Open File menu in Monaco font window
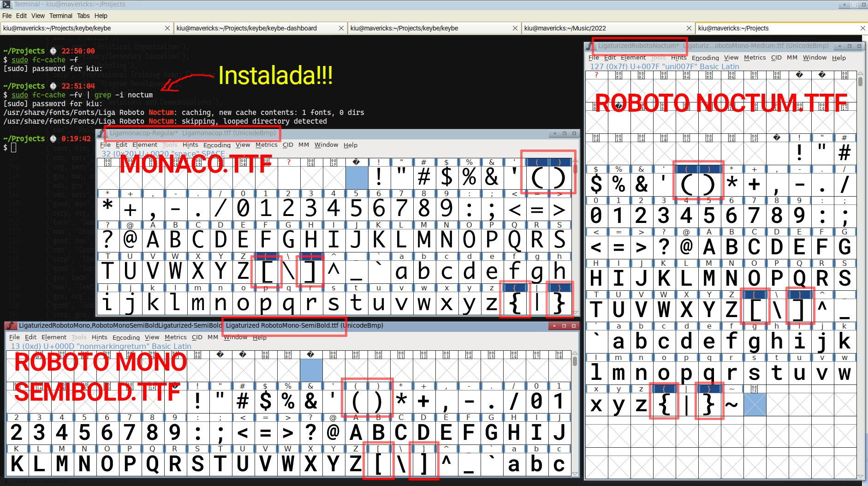 tap(105, 145)
